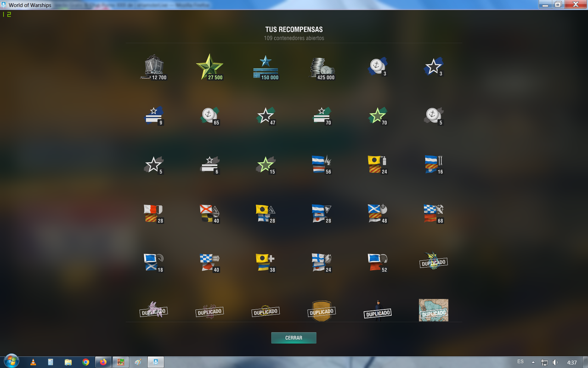This screenshot has width=588, height=368.
Task: Click the duplicate gold shield badge reward
Action: 322,310
